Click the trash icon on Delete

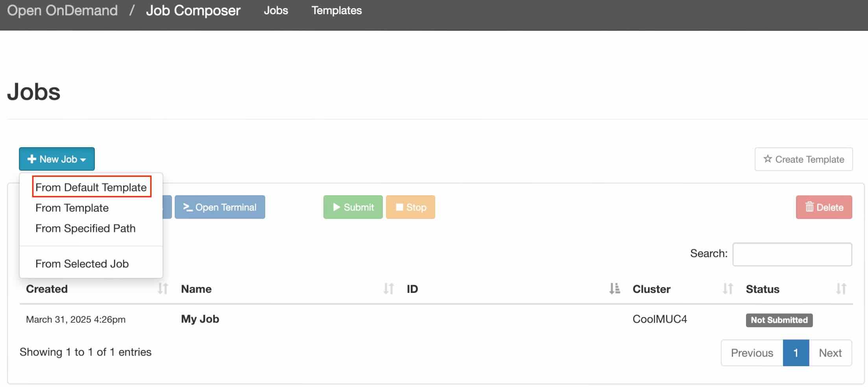point(809,207)
